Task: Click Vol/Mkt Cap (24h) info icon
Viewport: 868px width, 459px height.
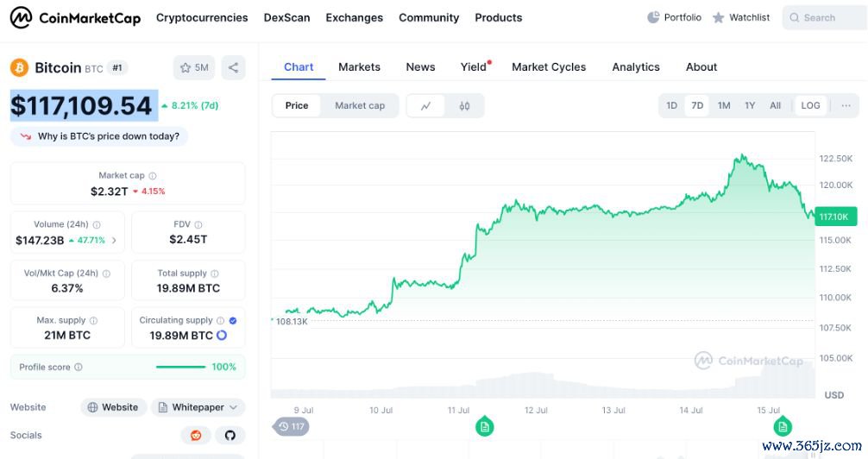Action: click(106, 274)
